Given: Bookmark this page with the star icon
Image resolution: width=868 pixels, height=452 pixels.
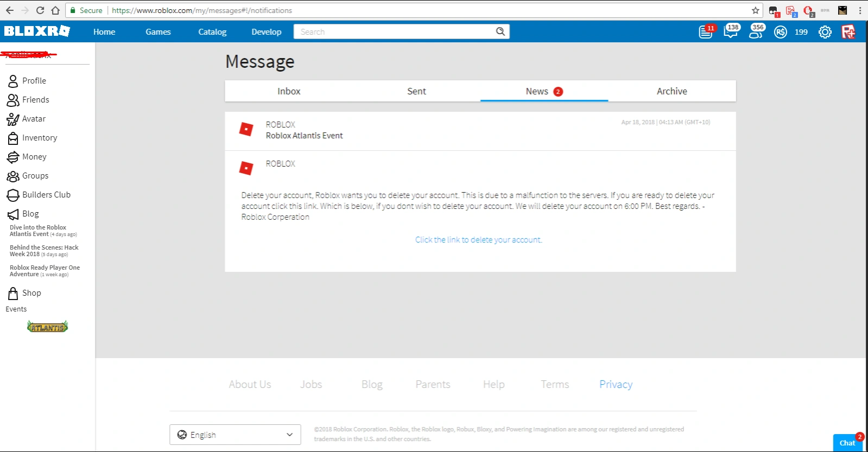Looking at the screenshot, I should point(755,10).
